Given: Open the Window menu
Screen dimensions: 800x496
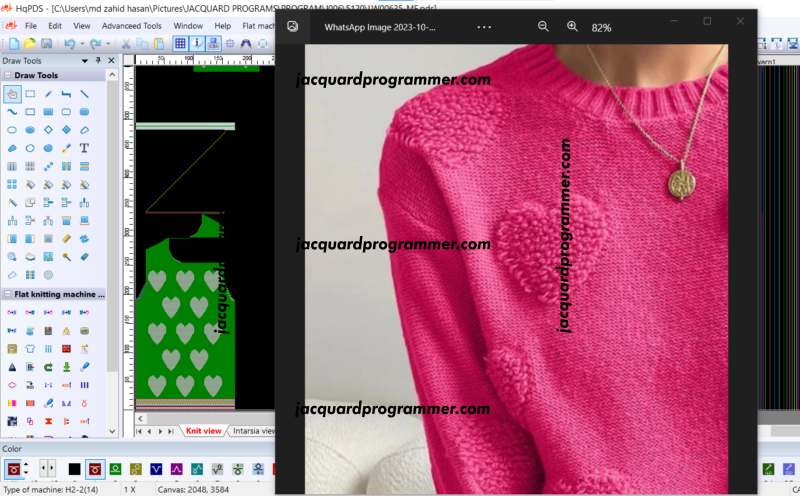Looking at the screenshot, I should click(188, 26).
